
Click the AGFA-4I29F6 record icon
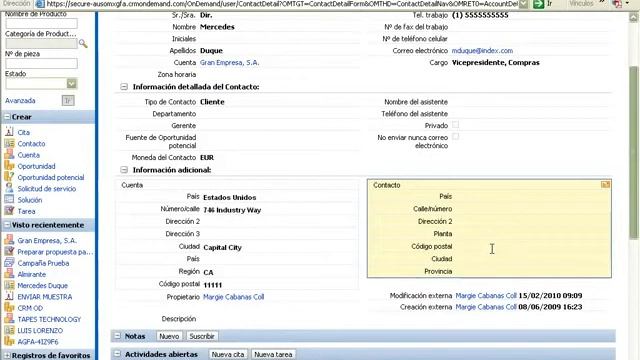point(9,341)
